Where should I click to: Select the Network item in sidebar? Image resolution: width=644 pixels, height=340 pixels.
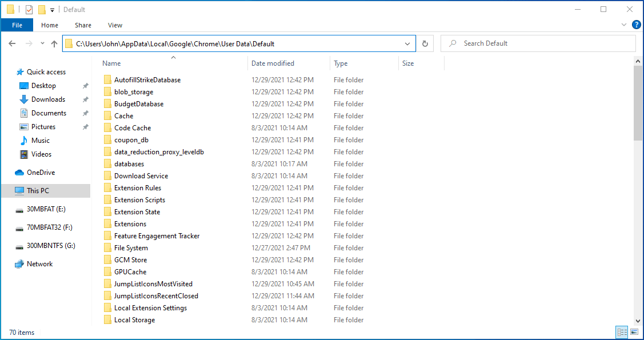tap(40, 263)
